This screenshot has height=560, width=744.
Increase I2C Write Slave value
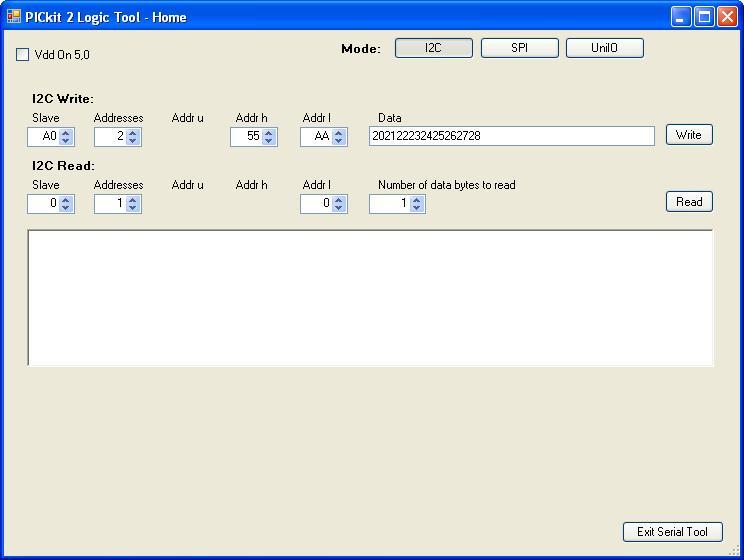66,133
